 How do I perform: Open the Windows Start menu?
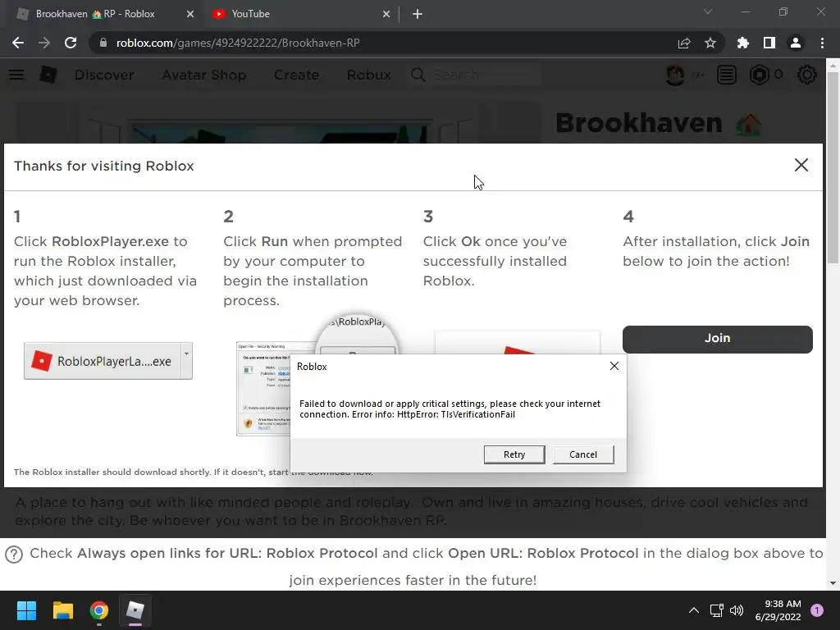tap(26, 610)
